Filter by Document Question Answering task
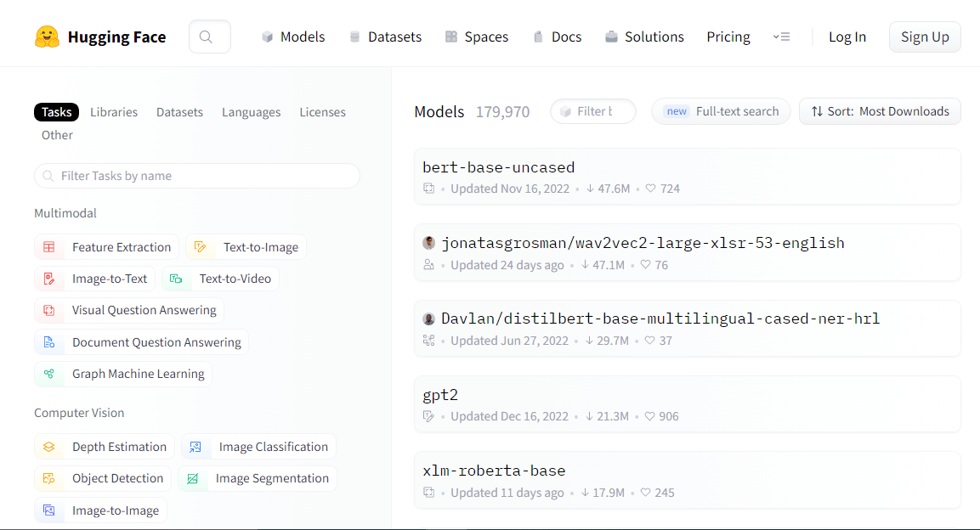This screenshot has width=980, height=530. pos(141,342)
